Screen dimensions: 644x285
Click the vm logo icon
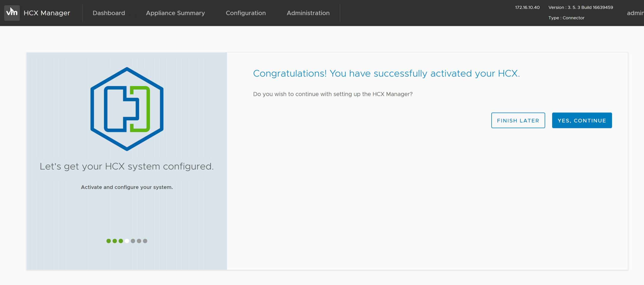pyautogui.click(x=12, y=13)
